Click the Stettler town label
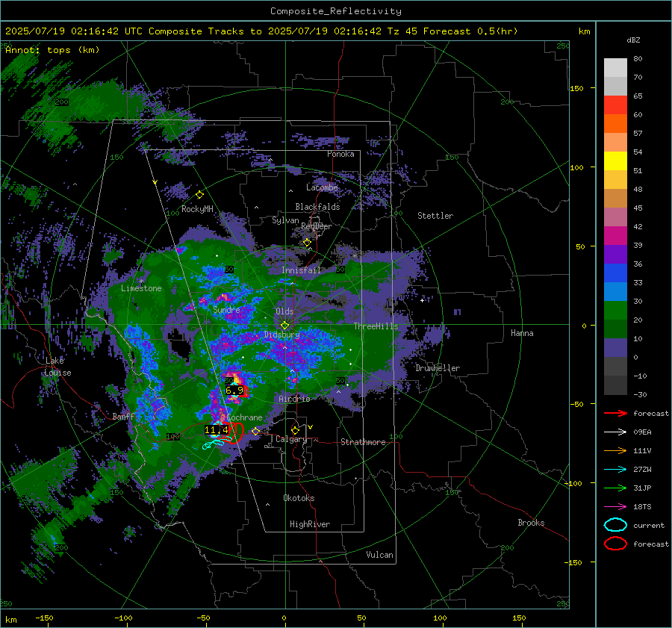Screen dimensions: 672x628 pos(435,216)
